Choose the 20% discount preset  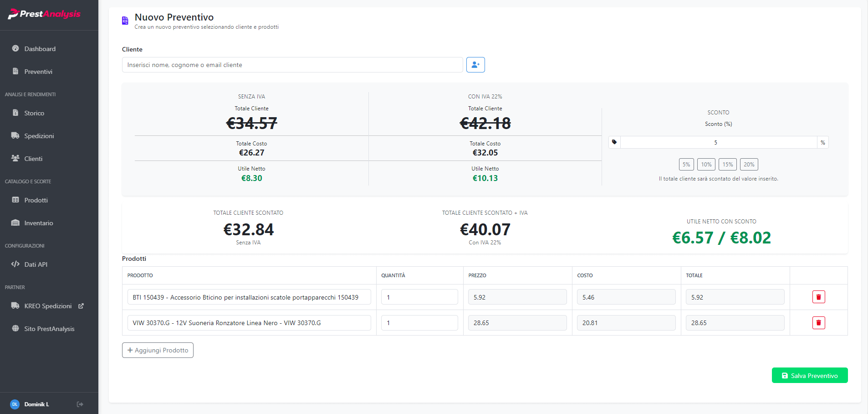[749, 165]
